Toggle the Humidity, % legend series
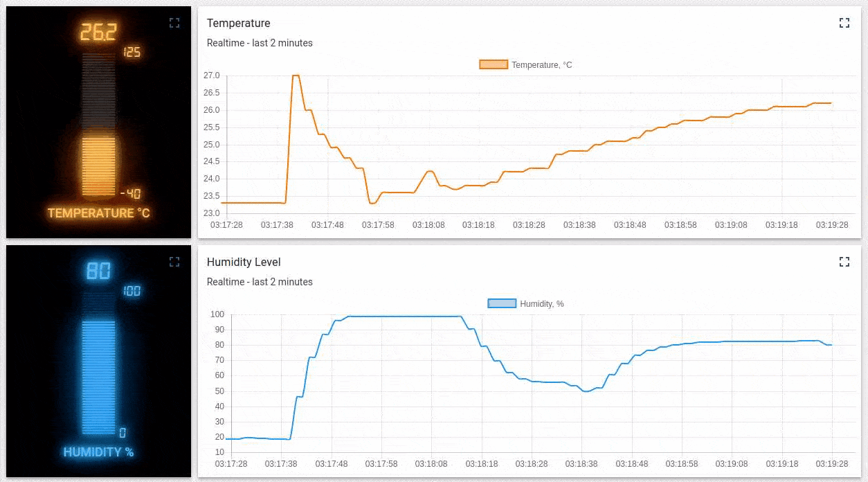The width and height of the screenshot is (868, 482). point(526,304)
